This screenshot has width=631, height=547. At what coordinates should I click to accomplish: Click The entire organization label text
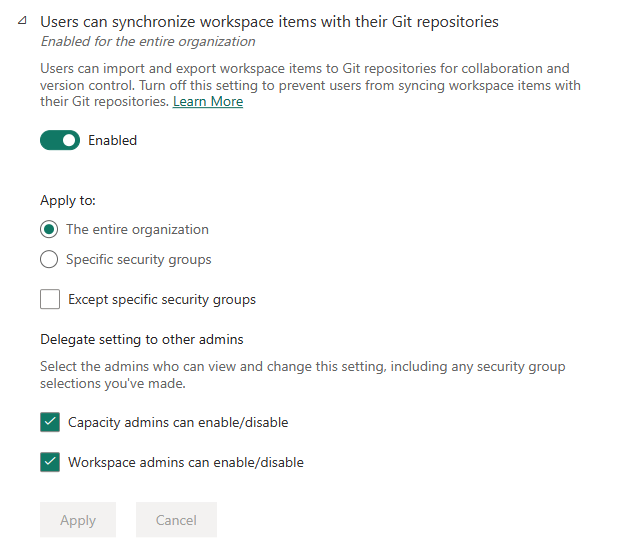(x=137, y=229)
